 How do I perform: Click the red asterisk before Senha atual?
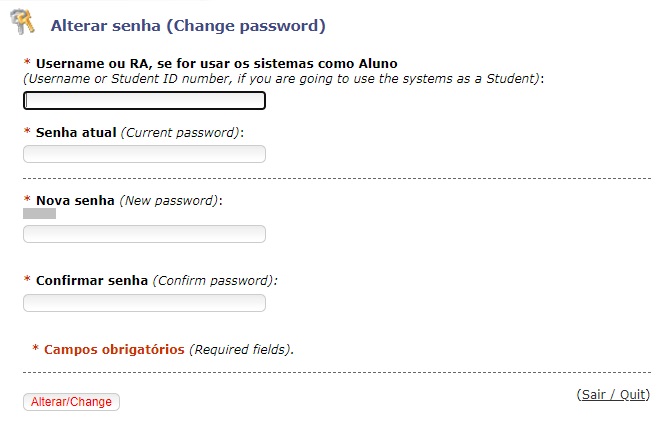(x=27, y=131)
